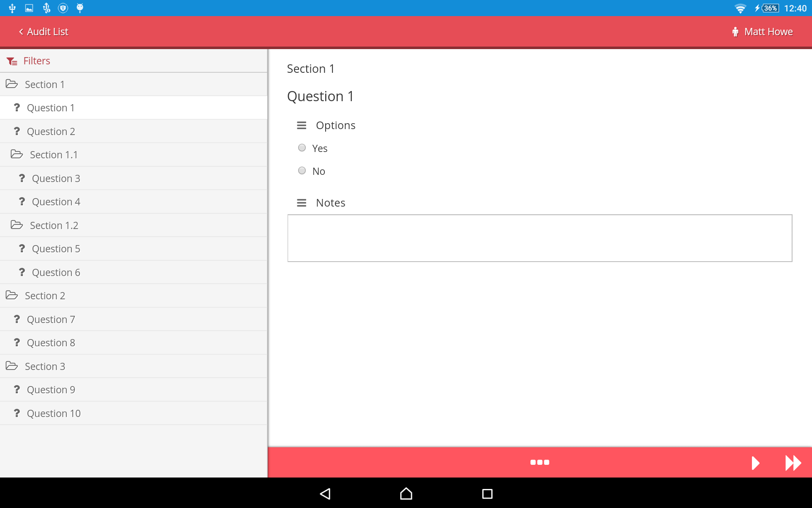Tap the Android home navigation button

click(x=406, y=494)
